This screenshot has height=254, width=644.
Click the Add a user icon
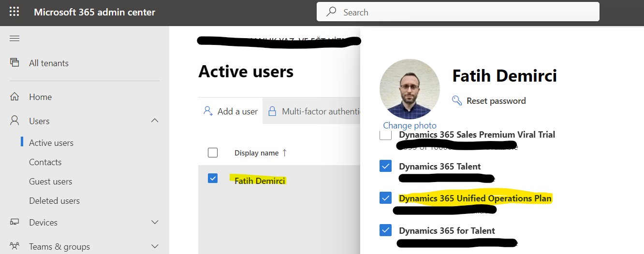[x=208, y=111]
